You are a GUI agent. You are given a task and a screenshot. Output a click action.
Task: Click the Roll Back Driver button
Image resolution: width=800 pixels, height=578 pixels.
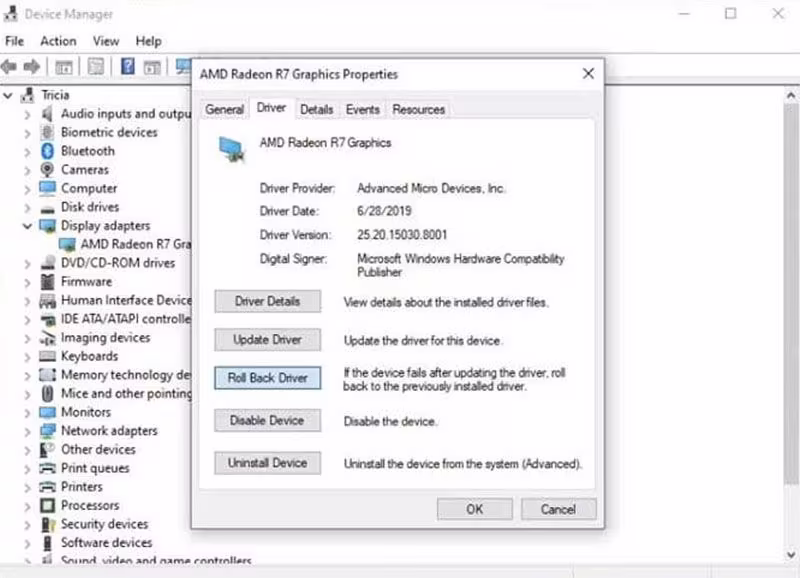267,378
